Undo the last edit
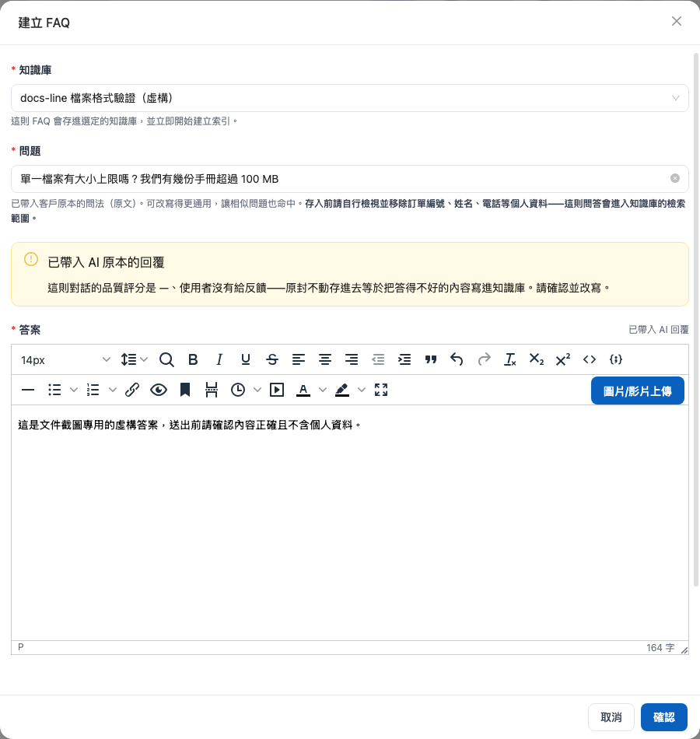700x739 pixels. (457, 359)
